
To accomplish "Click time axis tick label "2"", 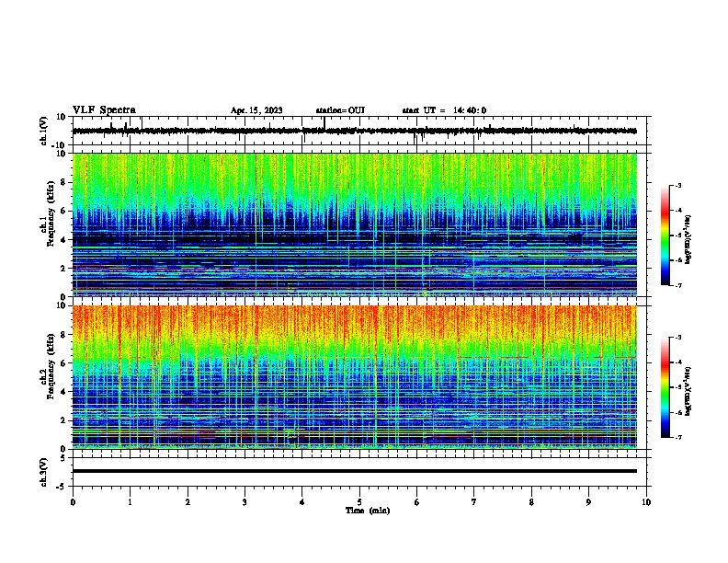I will (x=188, y=502).
